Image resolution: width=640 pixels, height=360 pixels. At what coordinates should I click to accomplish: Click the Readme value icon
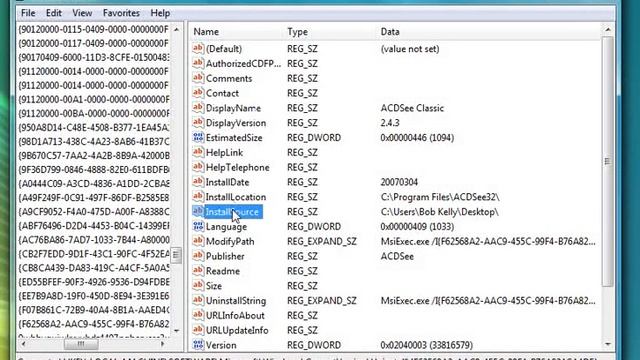tap(198, 271)
